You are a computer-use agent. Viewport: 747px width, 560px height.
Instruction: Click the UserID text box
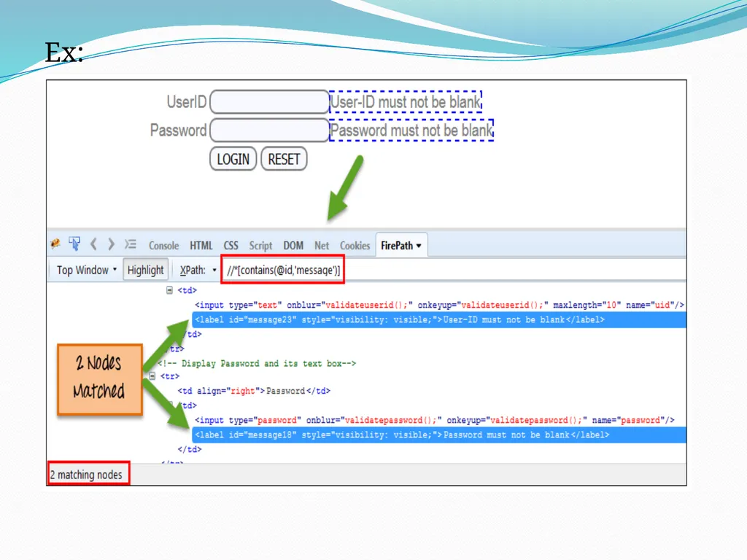click(270, 102)
